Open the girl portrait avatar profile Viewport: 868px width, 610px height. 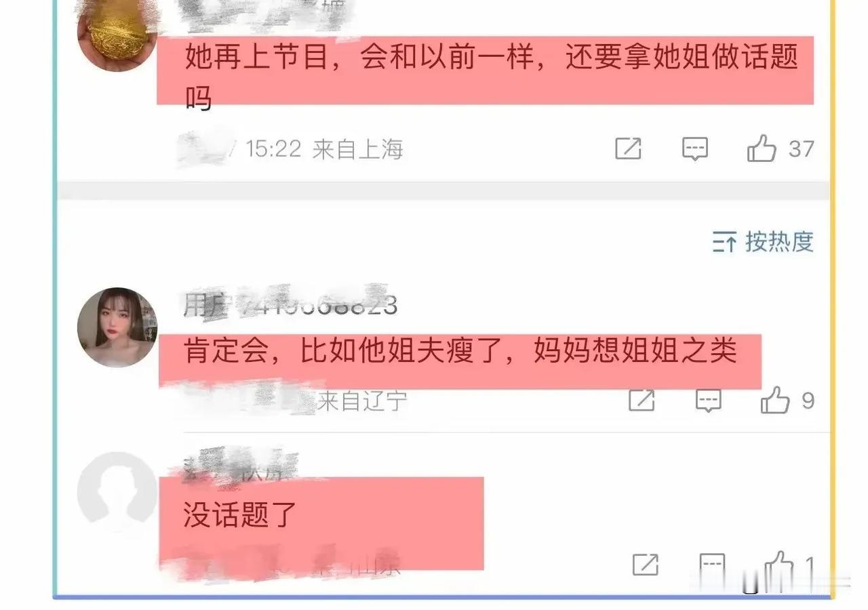[x=117, y=327]
